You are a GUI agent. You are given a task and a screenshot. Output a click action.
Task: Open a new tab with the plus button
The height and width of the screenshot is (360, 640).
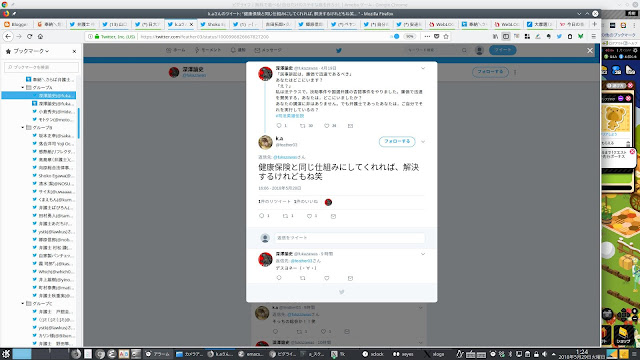coord(594,24)
